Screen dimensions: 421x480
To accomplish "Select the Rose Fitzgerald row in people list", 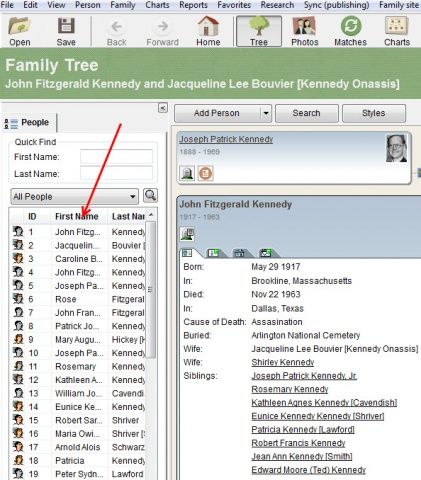I will coord(78,299).
